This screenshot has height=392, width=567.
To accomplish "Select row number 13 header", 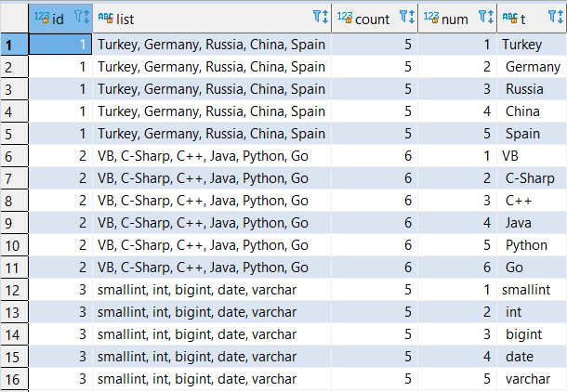I will 14,312.
